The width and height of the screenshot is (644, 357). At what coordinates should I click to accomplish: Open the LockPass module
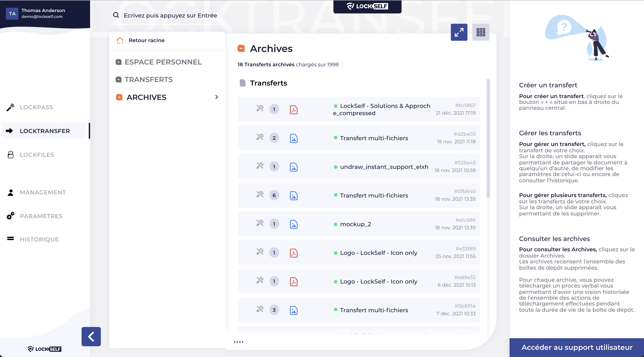36,107
